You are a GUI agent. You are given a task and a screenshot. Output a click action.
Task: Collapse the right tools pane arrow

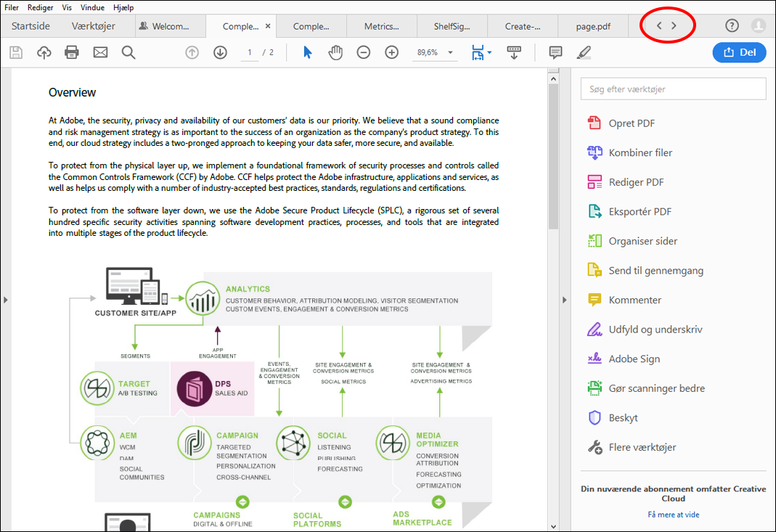(x=564, y=300)
